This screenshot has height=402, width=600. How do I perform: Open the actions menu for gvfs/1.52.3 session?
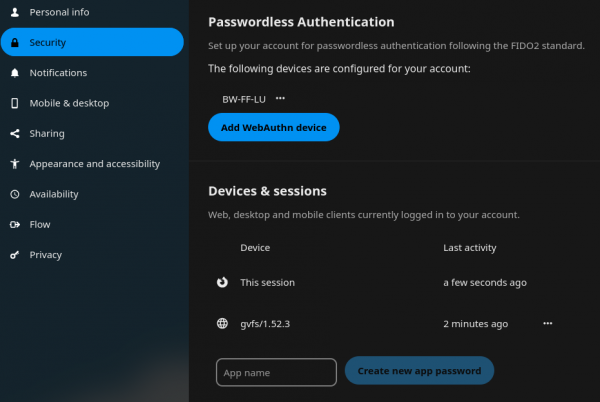coord(548,324)
